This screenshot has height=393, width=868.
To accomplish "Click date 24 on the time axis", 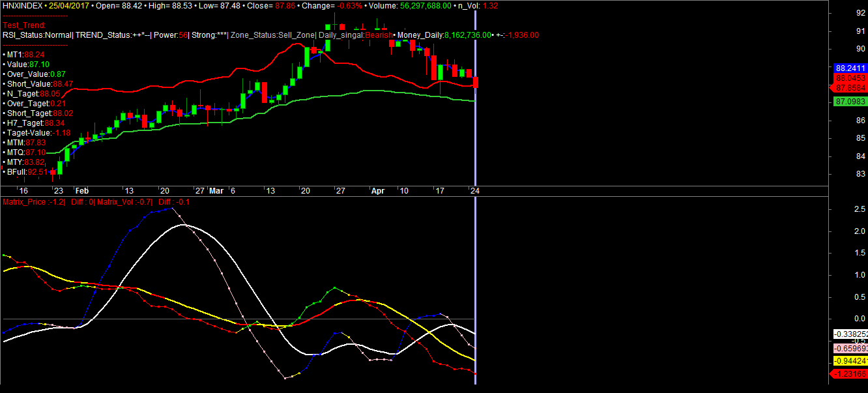I will coord(476,191).
